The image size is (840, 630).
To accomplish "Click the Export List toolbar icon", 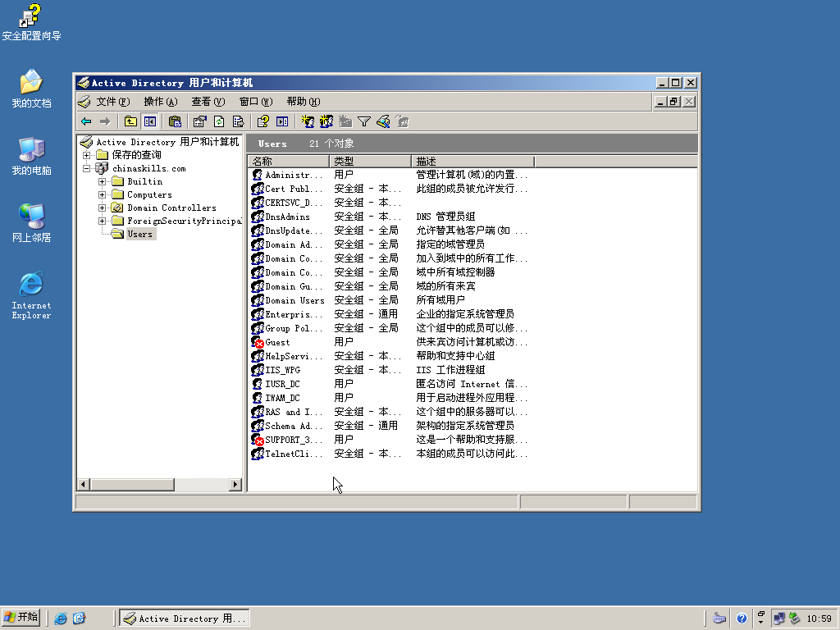I will pyautogui.click(x=239, y=121).
